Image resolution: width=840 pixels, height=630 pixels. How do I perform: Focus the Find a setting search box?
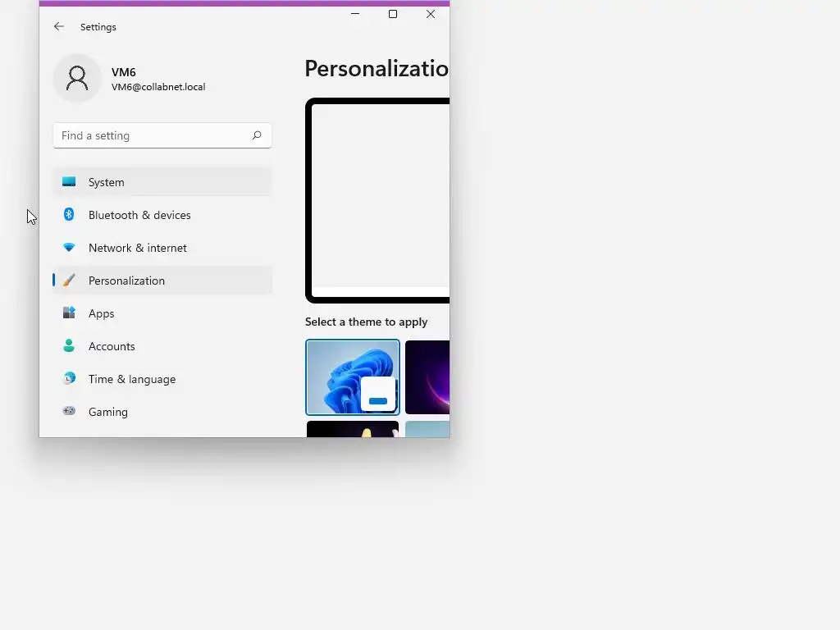(162, 135)
